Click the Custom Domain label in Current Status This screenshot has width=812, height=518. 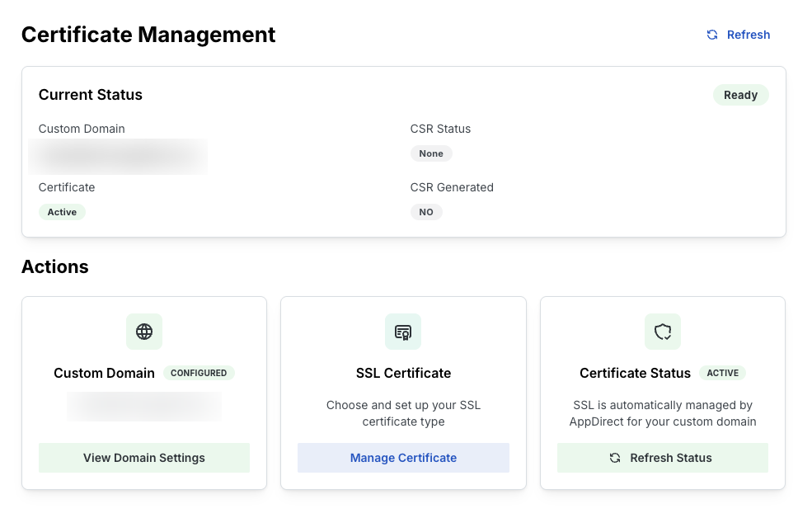(x=82, y=129)
